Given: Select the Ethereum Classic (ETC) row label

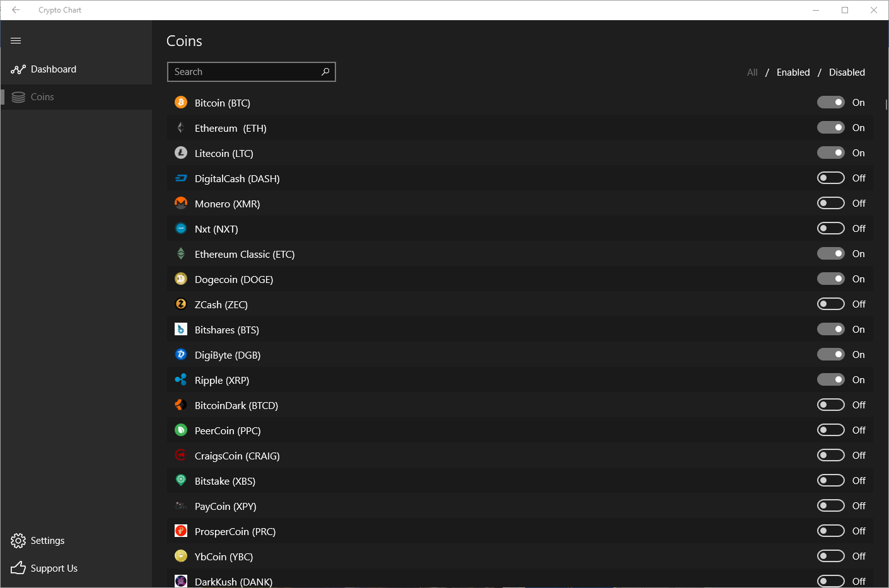Looking at the screenshot, I should coord(245,254).
